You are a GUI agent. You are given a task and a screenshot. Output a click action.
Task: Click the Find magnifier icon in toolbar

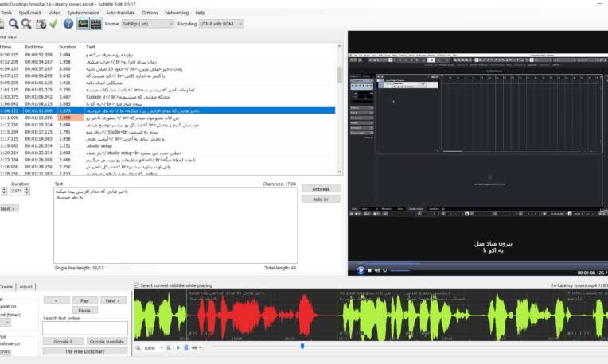tap(13, 24)
